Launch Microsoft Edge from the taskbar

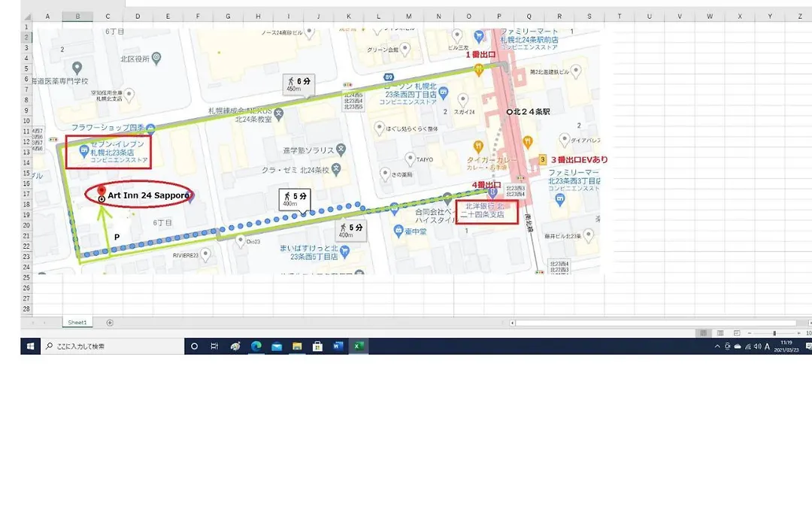click(x=256, y=346)
